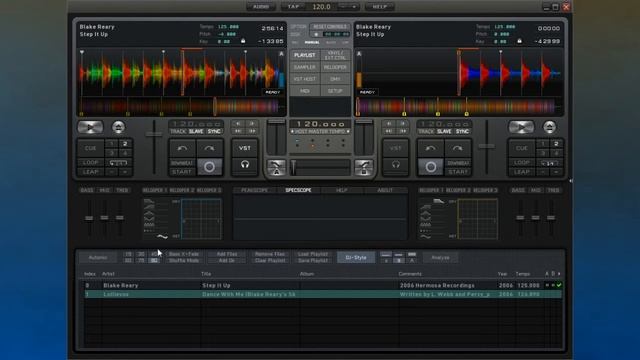Click crossfader assign B icon
640x360 pixels.
[x=364, y=168]
